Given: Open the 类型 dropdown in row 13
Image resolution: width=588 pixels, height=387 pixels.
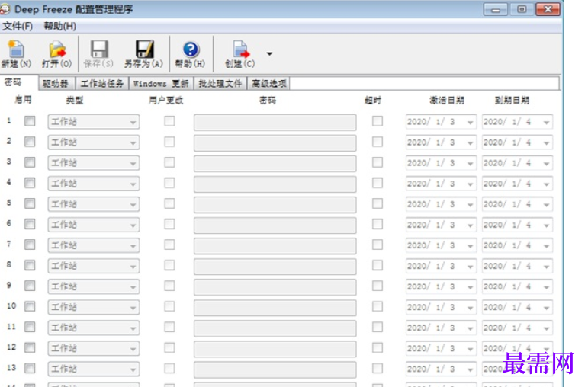Looking at the screenshot, I should click(94, 369).
